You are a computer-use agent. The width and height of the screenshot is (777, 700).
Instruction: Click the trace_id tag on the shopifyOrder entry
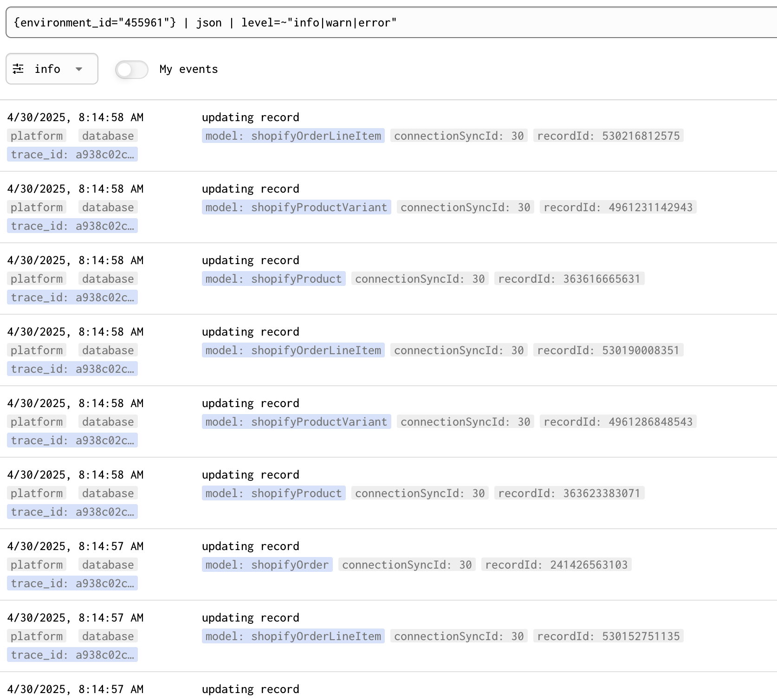(72, 583)
